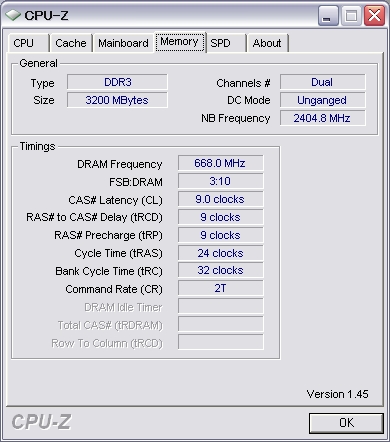Screen dimensions: 390x442
Task: Close the CPU-Z window
Action: click(x=374, y=15)
